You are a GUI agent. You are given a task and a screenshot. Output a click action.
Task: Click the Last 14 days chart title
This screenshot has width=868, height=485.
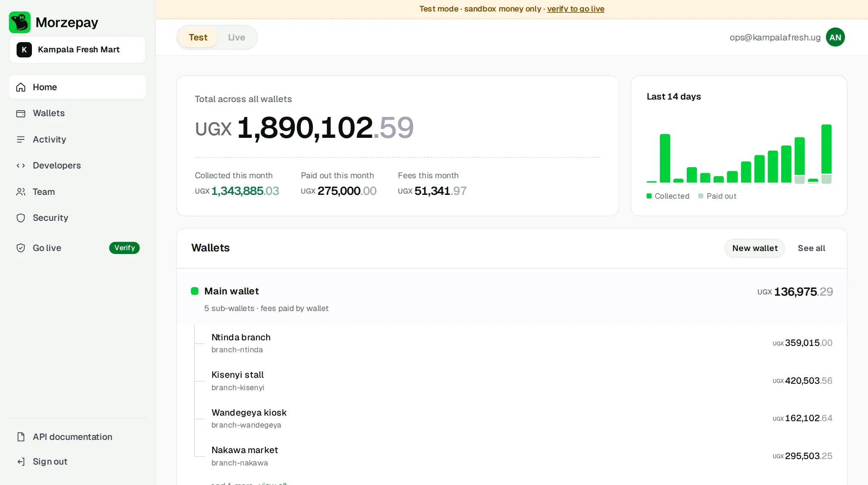pyautogui.click(x=674, y=97)
